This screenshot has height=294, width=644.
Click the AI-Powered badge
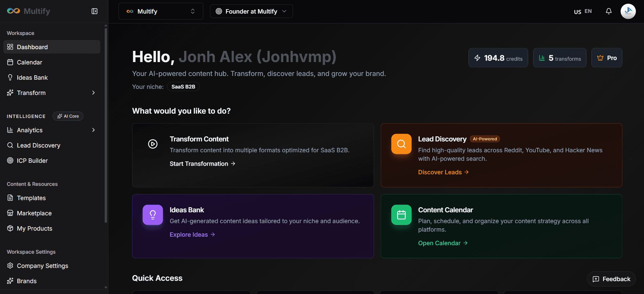coord(485,139)
